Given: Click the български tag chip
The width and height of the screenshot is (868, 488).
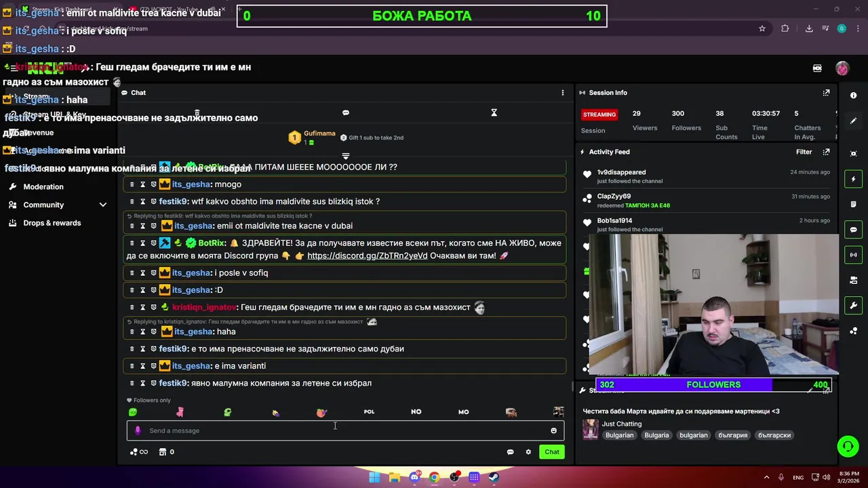Looking at the screenshot, I should (x=774, y=435).
